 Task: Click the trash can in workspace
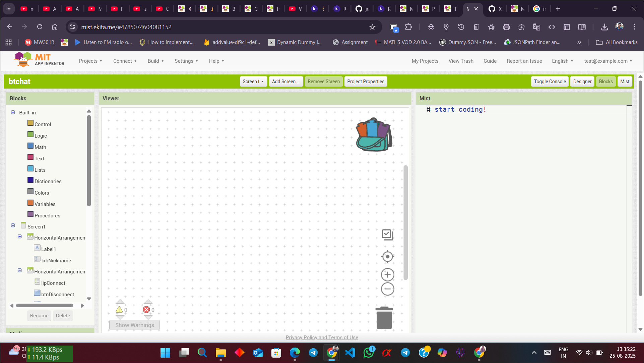point(384,318)
